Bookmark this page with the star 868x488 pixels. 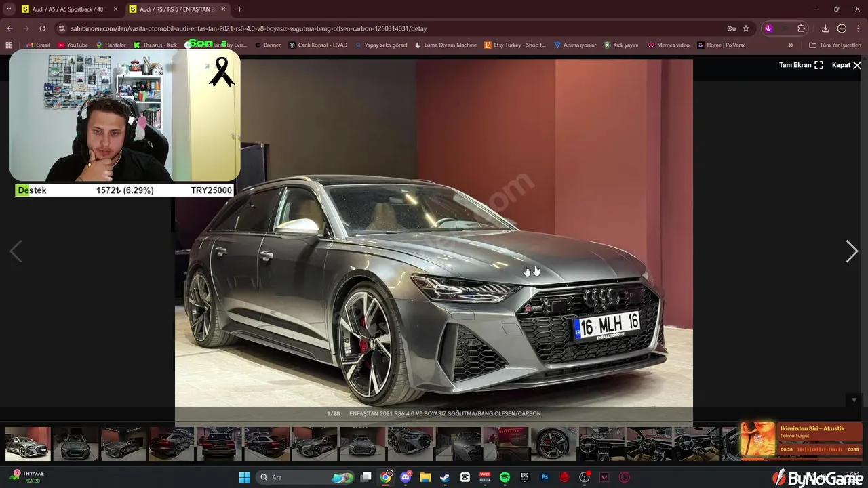(746, 28)
